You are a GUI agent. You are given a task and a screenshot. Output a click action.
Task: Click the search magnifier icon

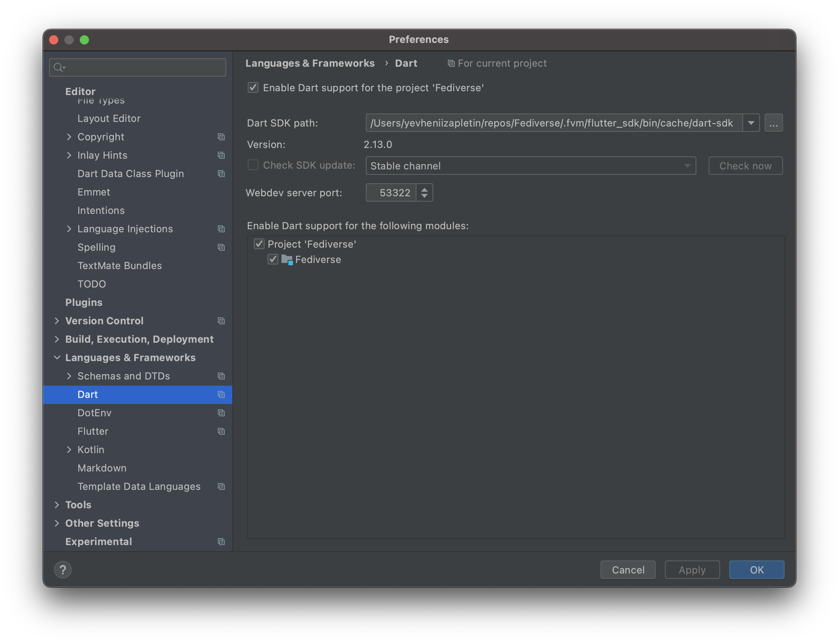(59, 67)
